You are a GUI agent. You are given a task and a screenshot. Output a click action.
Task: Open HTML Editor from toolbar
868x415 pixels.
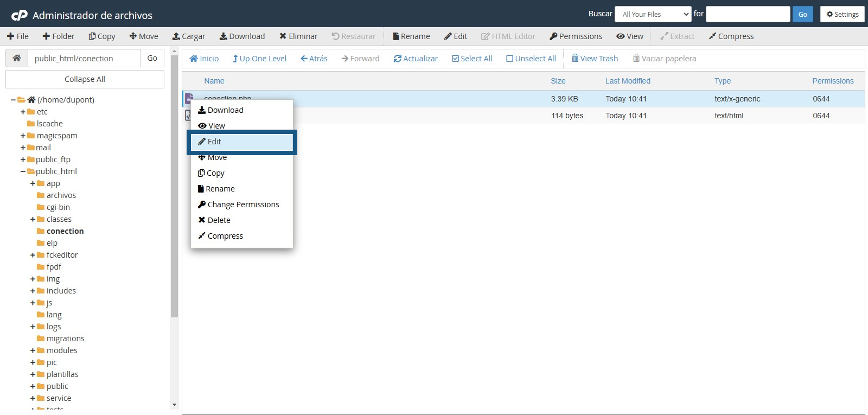508,36
